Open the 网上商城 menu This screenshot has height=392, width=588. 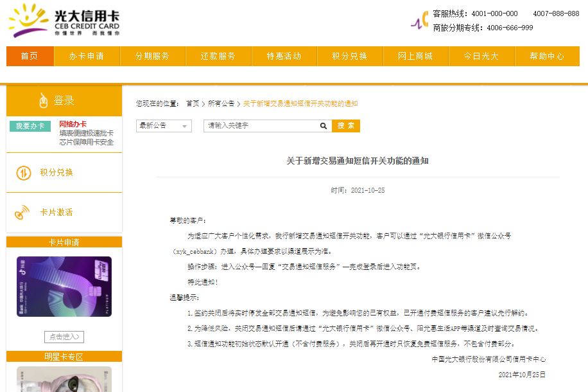pyautogui.click(x=416, y=57)
